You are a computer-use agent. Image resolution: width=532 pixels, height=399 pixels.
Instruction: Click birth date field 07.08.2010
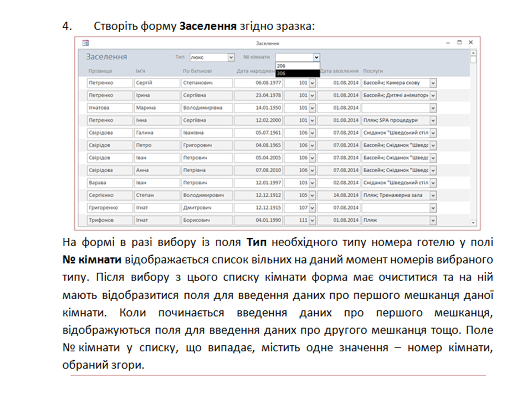259,170
